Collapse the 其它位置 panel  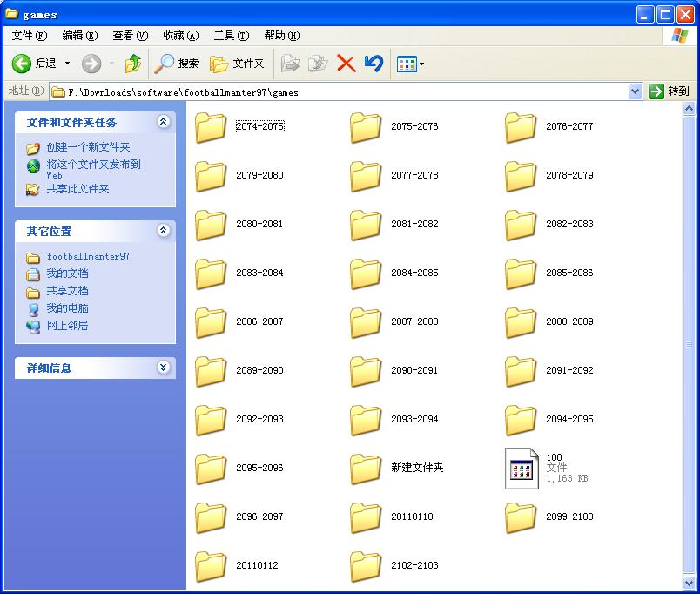(x=164, y=231)
